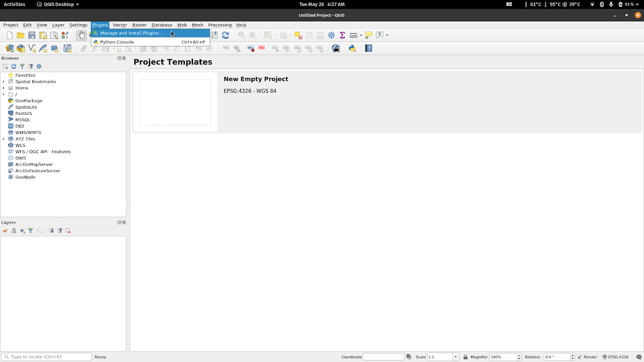Expand the XYZ Tiles tree node
644x362 pixels.
[4, 139]
